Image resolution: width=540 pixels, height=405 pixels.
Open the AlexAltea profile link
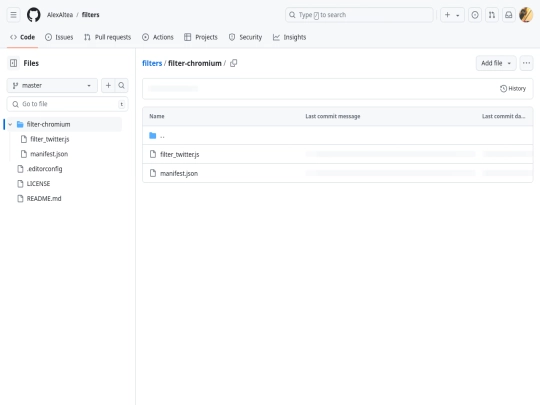tap(60, 15)
